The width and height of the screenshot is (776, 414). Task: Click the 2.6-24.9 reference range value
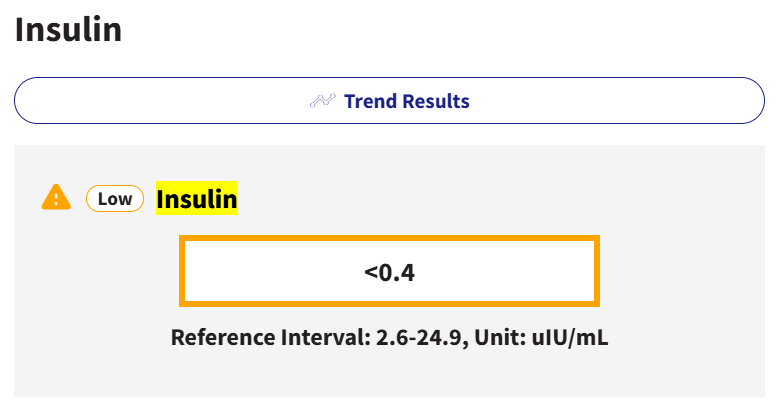click(418, 337)
